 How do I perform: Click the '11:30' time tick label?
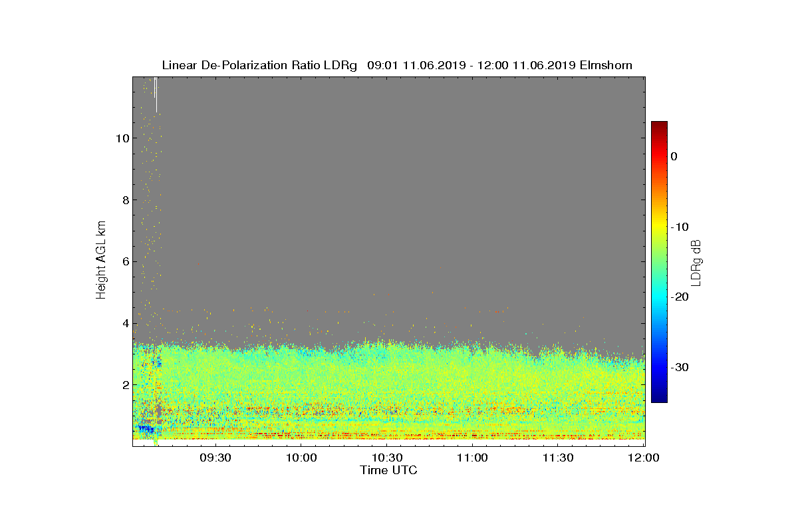click(x=558, y=458)
